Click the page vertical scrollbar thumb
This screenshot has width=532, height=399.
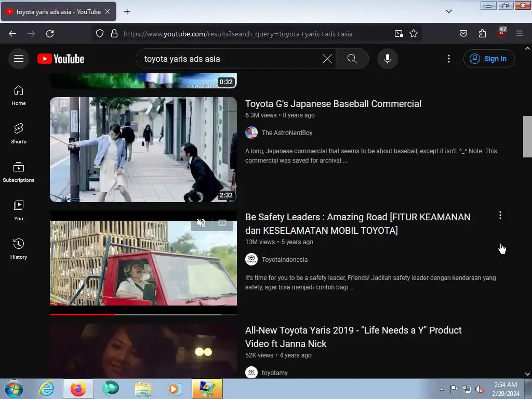(527, 137)
